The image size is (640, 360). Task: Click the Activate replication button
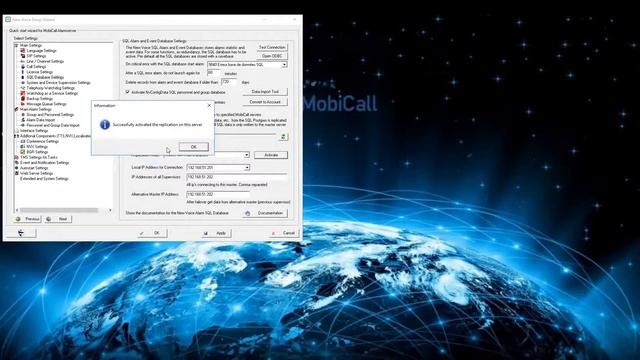pos(271,155)
